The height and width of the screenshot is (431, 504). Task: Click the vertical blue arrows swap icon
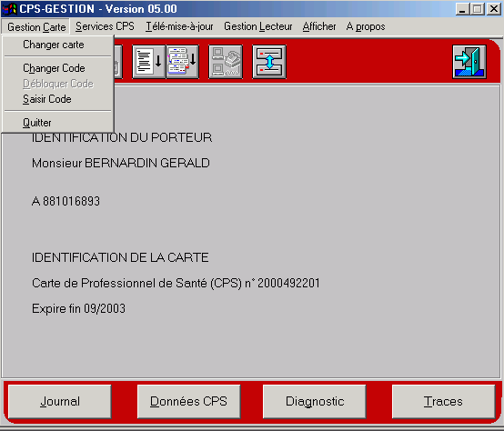click(x=269, y=62)
